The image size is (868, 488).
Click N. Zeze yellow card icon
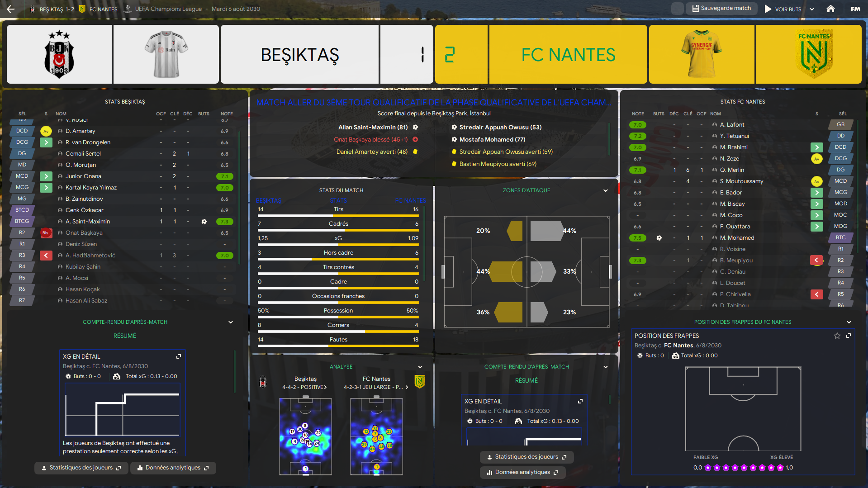point(816,159)
